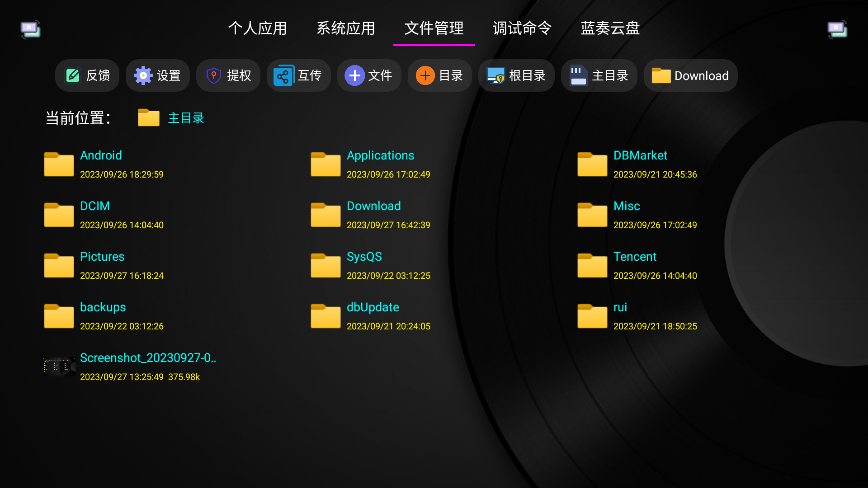Click the screen-cast icon in top-right corner
868x488 pixels.
pos(838,29)
